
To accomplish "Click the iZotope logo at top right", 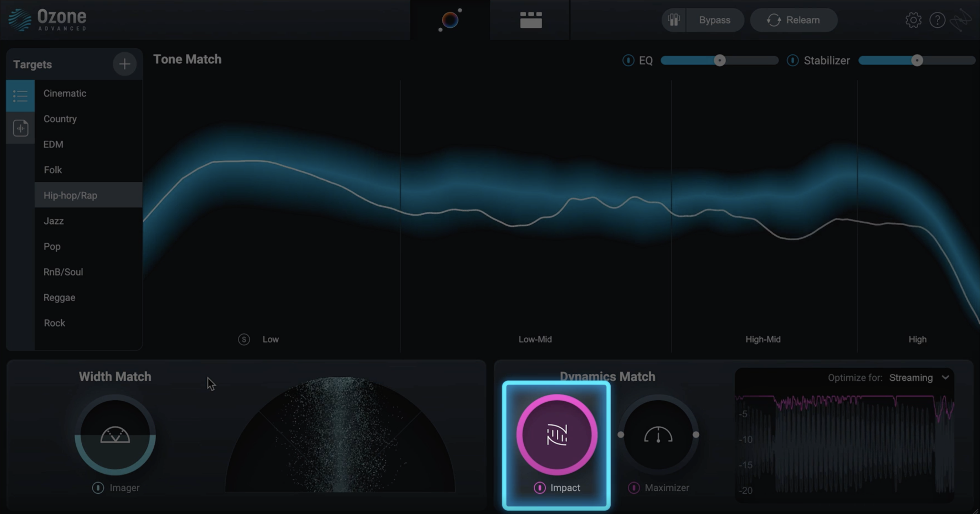I will (x=961, y=20).
